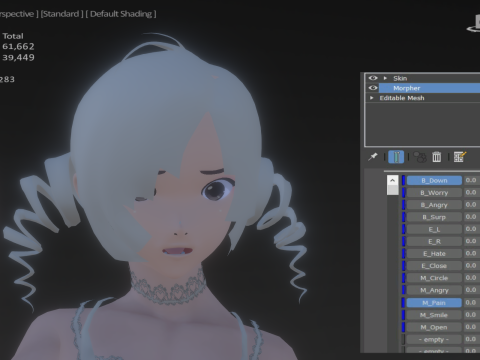Screen dimensions: 480x360
Task: Select the E_Close morph channel
Action: [434, 266]
